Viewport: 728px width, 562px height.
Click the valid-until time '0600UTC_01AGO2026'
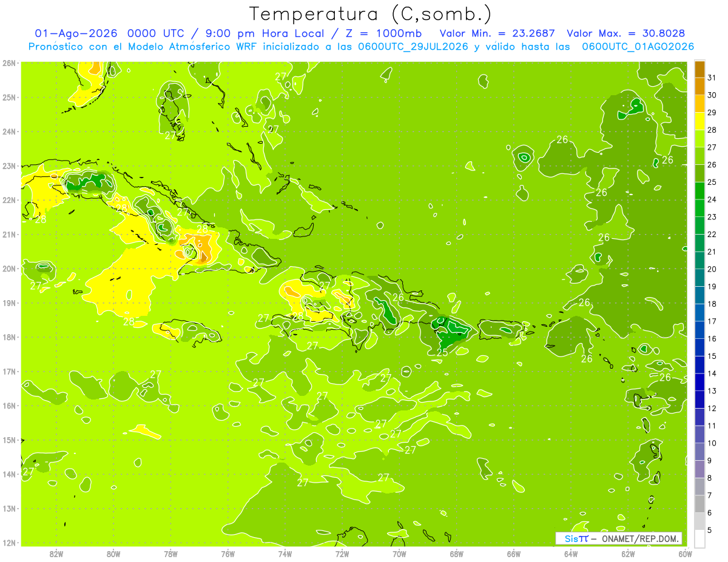tap(638, 47)
